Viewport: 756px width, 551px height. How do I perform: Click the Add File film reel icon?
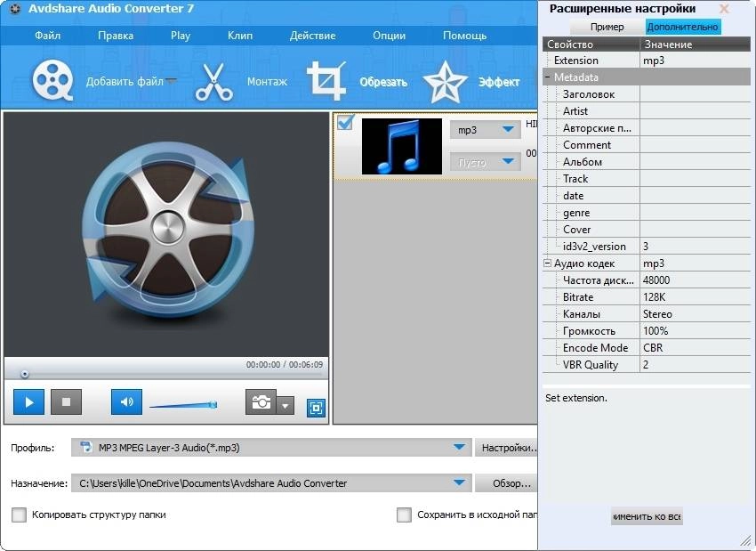(52, 81)
